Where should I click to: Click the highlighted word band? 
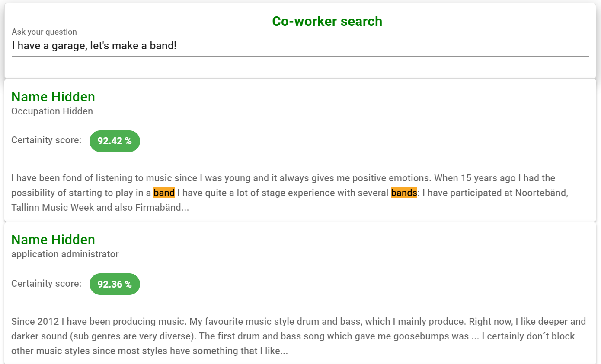pos(164,193)
